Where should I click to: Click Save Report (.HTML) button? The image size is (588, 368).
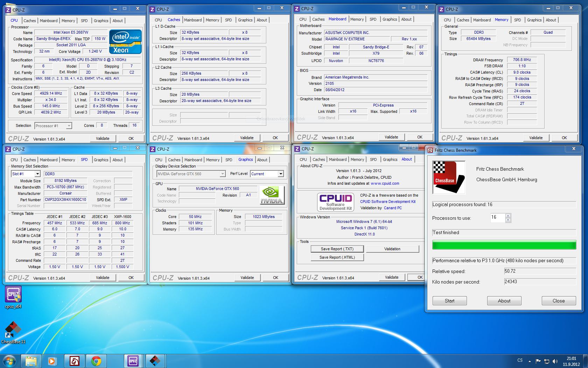coord(337,257)
